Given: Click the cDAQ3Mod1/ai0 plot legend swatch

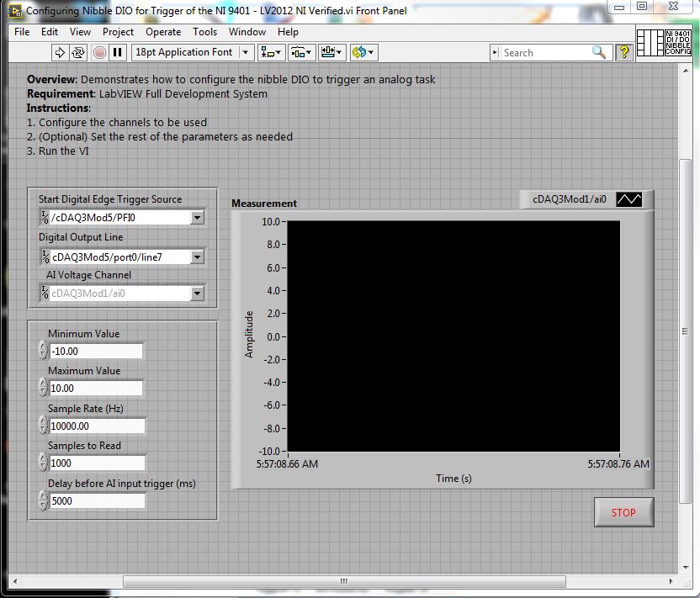Looking at the screenshot, I should 628,199.
